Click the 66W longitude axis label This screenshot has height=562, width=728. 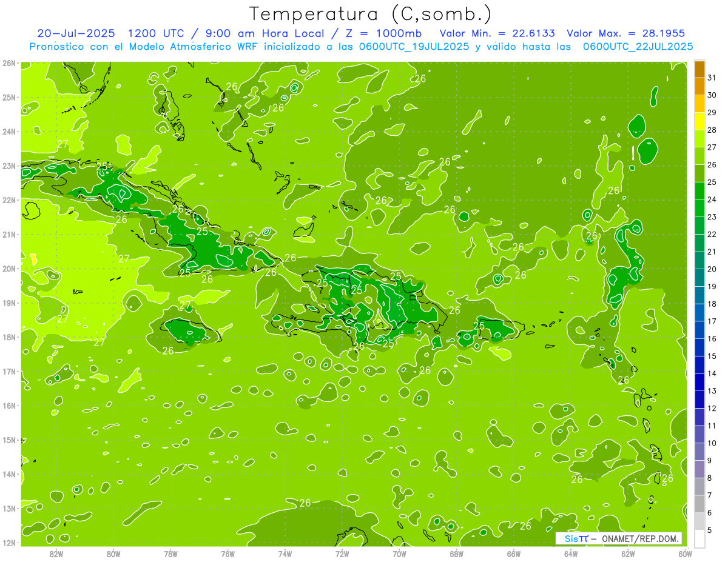click(x=514, y=554)
